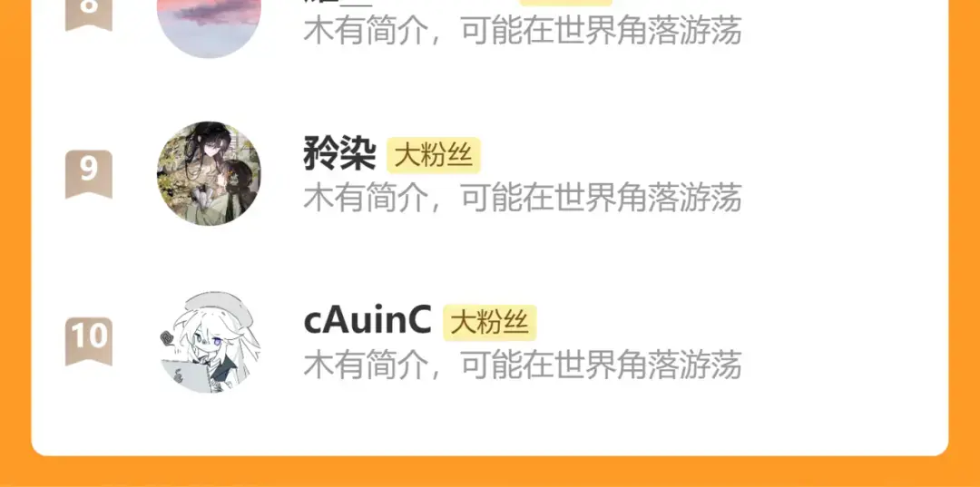Image resolution: width=980 pixels, height=487 pixels.
Task: Click the rank 10 ribbon badge
Action: tap(89, 341)
